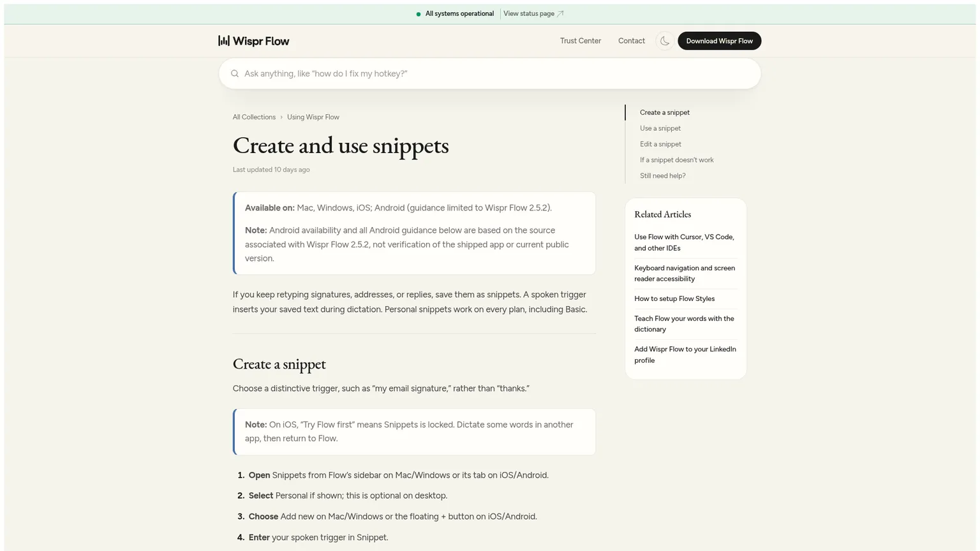Click Download Wispr Flow button
The image size is (980, 551).
click(719, 41)
